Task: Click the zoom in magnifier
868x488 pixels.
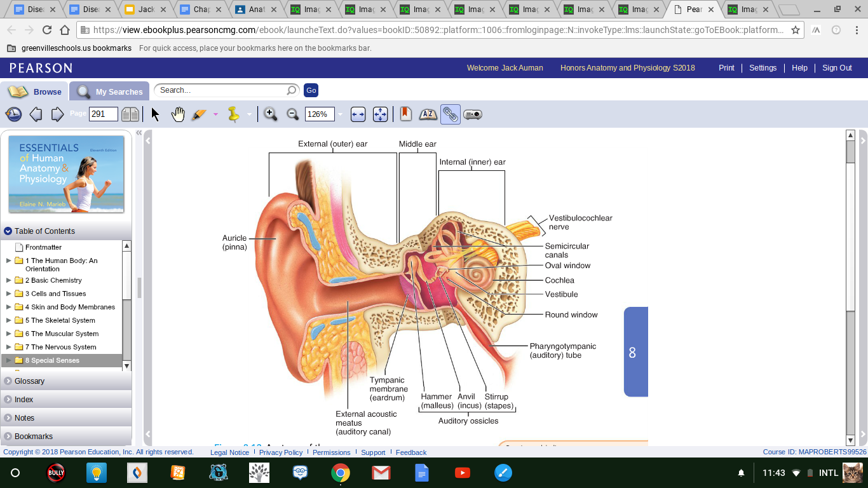Action: (270, 114)
